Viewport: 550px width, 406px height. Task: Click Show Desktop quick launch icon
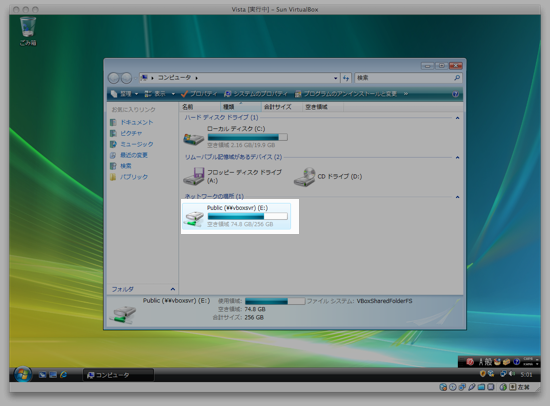[x=42, y=375]
